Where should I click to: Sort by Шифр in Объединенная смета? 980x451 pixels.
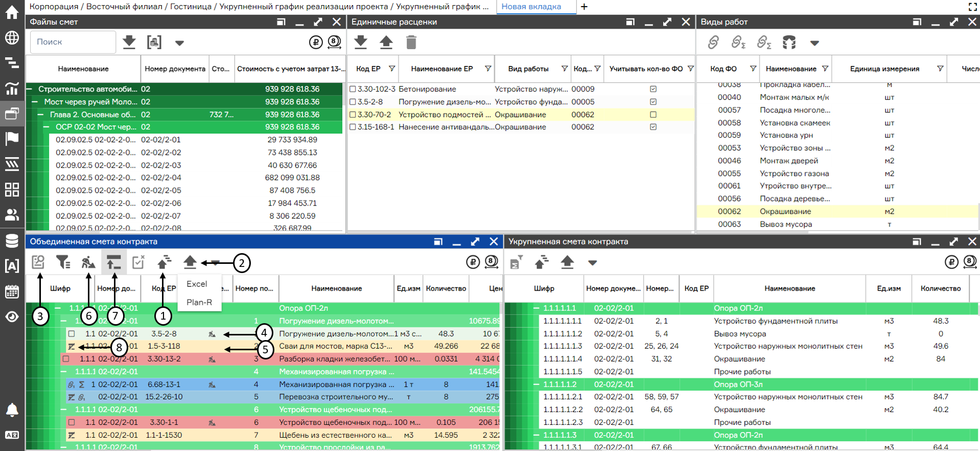(60, 288)
